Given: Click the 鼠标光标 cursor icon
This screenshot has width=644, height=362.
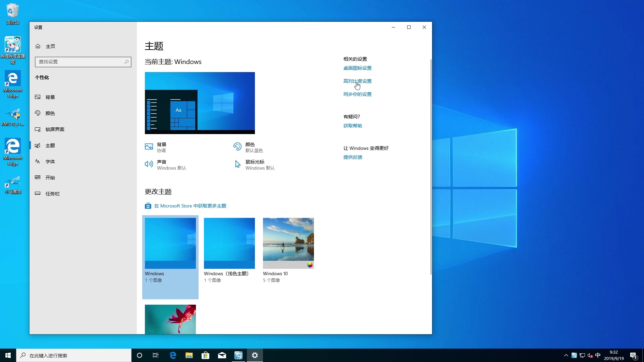Looking at the screenshot, I should point(237,164).
